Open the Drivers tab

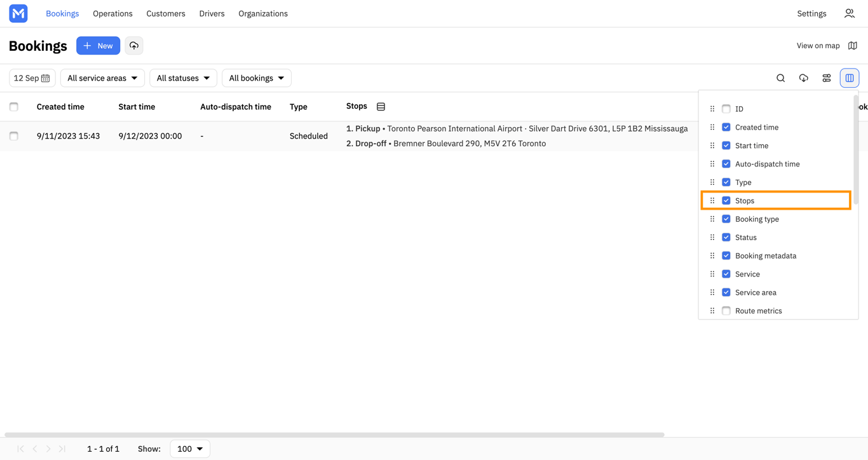click(x=212, y=13)
